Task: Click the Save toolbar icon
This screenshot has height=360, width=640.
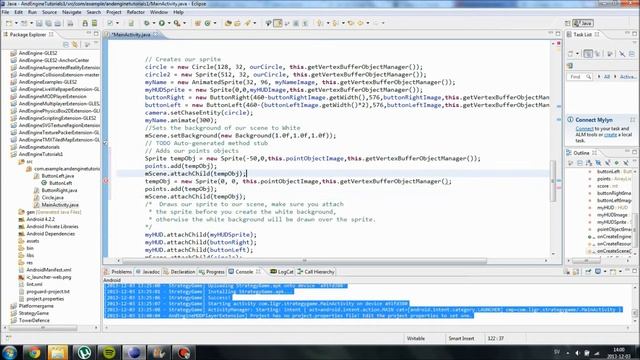Action: click(x=39, y=23)
